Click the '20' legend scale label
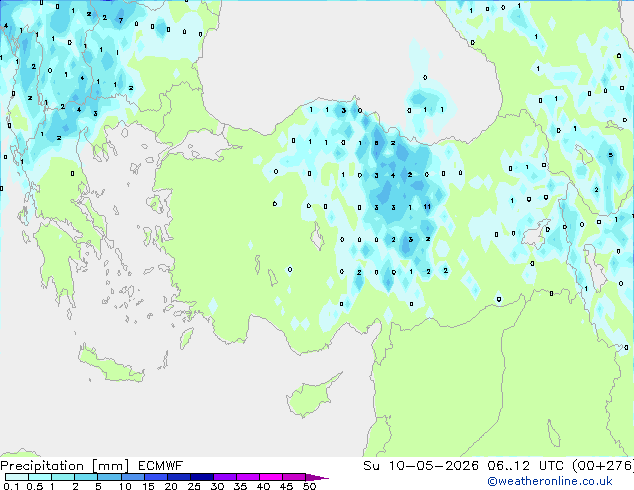The height and width of the screenshot is (490, 634). click(x=171, y=486)
